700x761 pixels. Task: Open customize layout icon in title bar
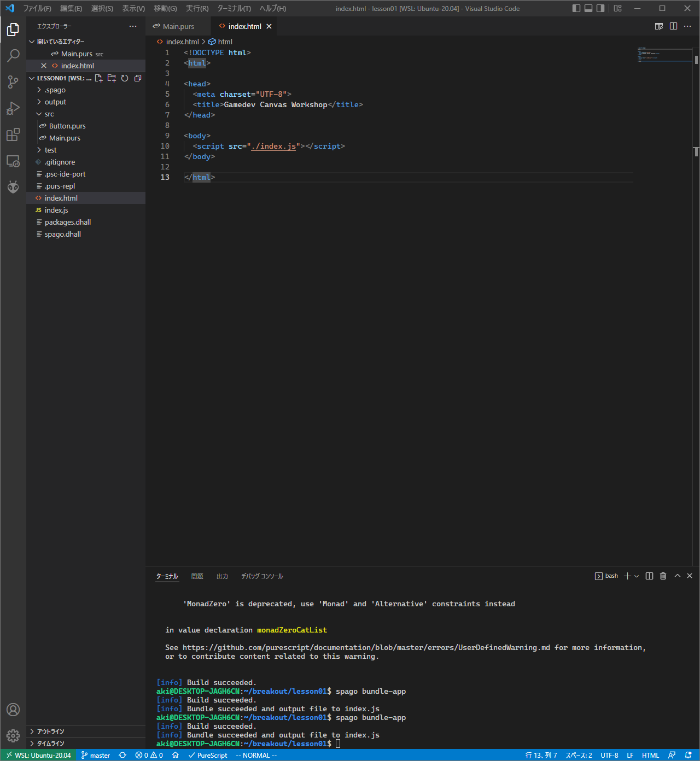click(618, 8)
